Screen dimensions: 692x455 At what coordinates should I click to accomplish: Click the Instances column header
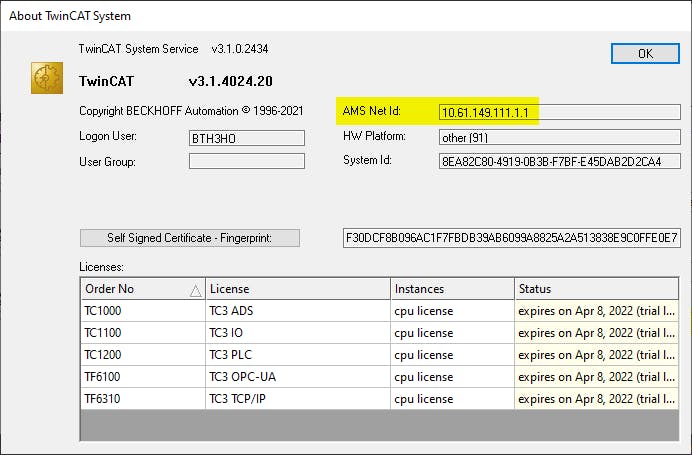click(452, 289)
